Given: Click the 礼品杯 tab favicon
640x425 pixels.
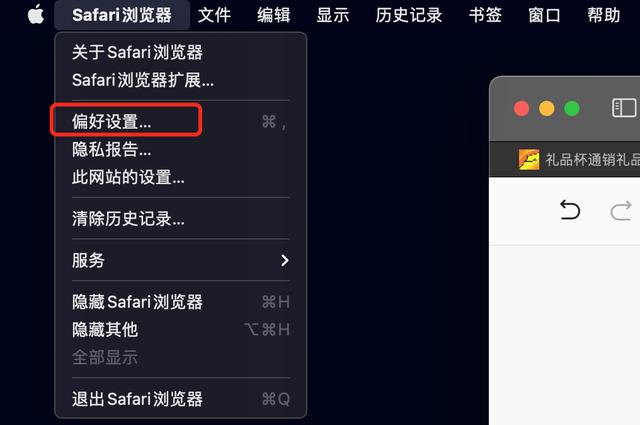Looking at the screenshot, I should click(x=529, y=159).
